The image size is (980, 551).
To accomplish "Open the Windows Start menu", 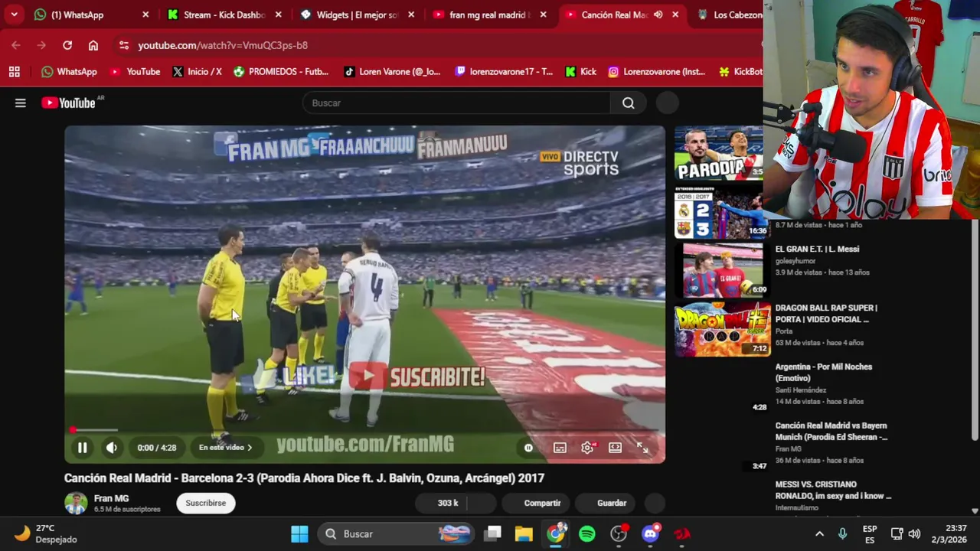I will point(299,534).
